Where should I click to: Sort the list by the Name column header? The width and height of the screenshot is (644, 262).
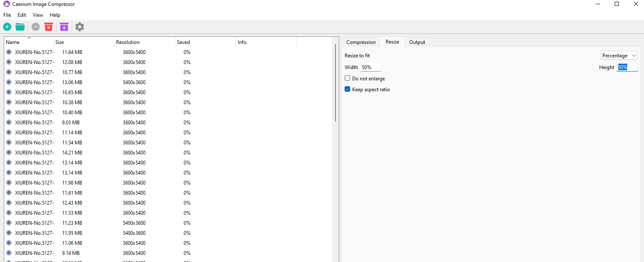(29, 42)
